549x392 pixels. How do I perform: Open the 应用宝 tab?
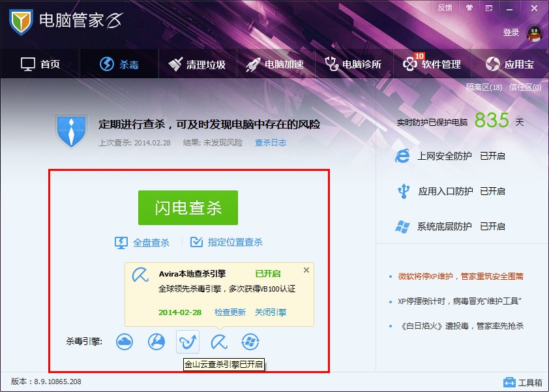(510, 64)
